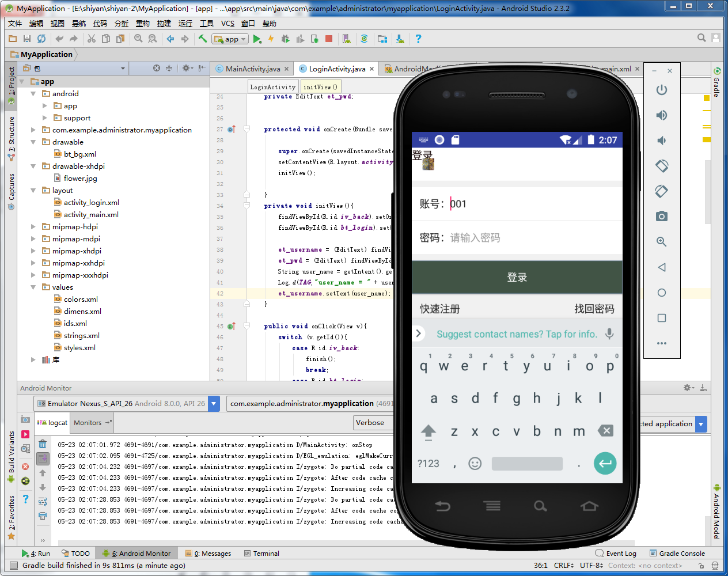
Task: Open the TODO tool window button
Action: (x=76, y=554)
